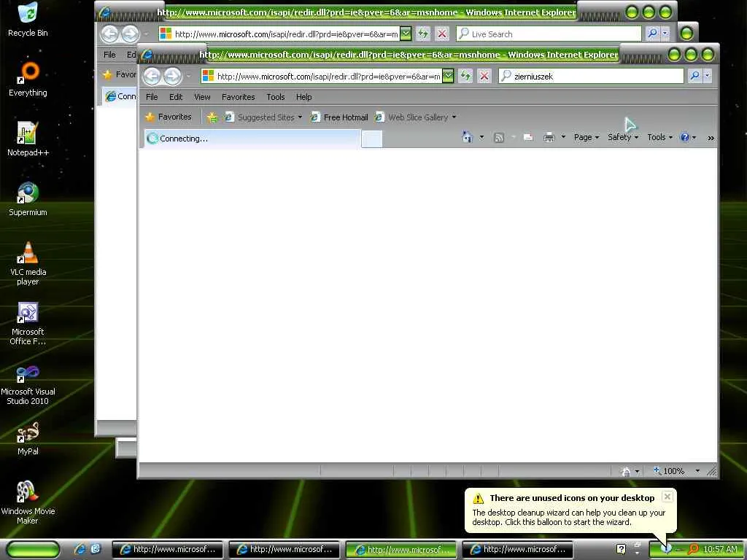Select the VLC media player shortcut
747x560 pixels.
coord(28,263)
